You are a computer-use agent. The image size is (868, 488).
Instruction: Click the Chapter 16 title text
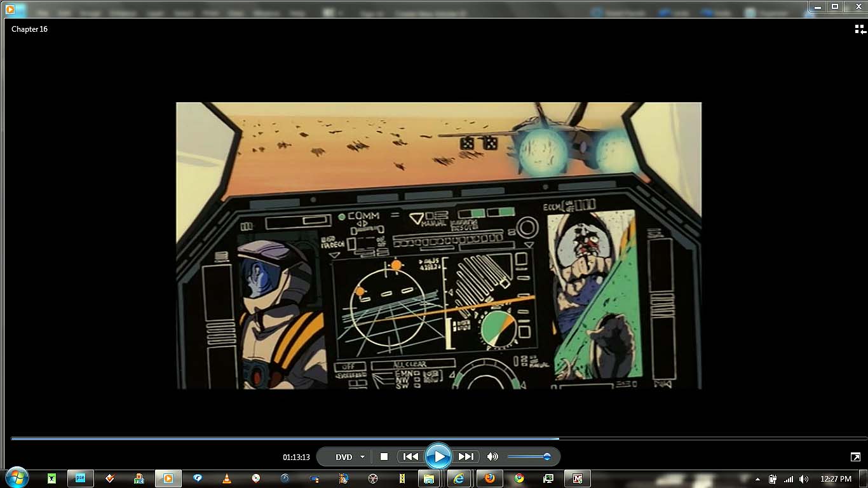pyautogui.click(x=29, y=29)
